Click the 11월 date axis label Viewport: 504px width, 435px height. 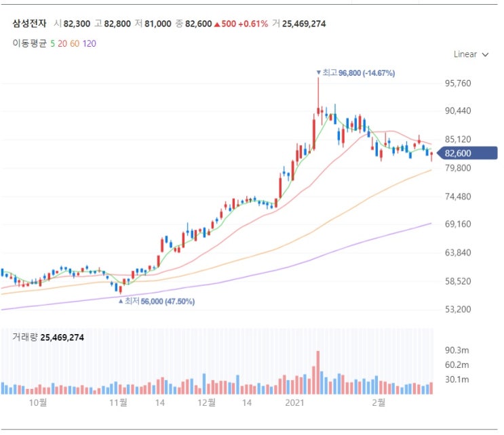[118, 402]
